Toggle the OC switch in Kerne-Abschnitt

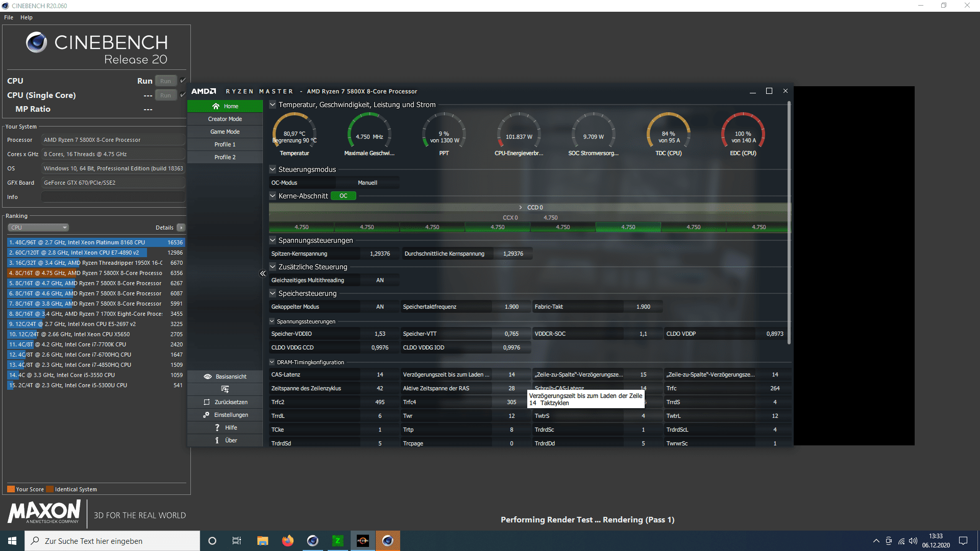pyautogui.click(x=344, y=196)
